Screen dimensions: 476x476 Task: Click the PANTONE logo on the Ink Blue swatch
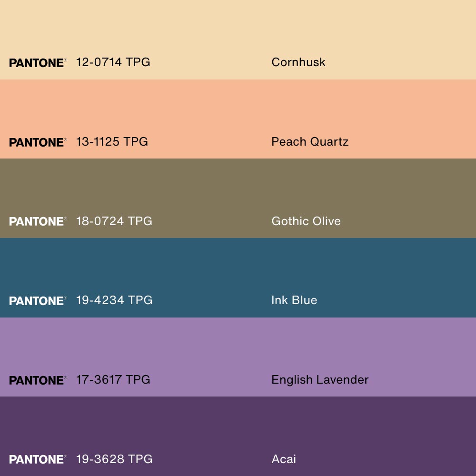click(x=38, y=301)
